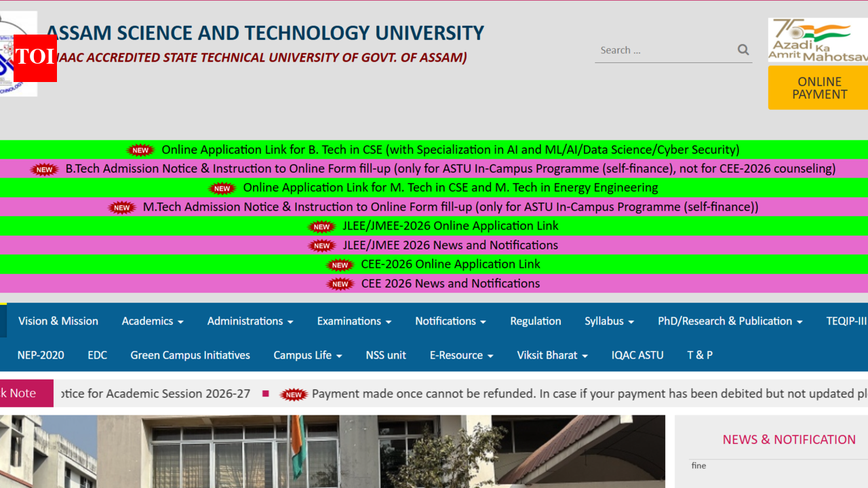Expand the Syllabus dropdown menu

coord(609,321)
